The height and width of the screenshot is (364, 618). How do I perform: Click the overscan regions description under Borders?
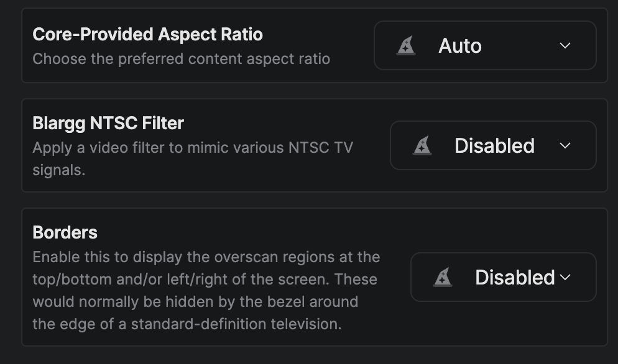206,257
